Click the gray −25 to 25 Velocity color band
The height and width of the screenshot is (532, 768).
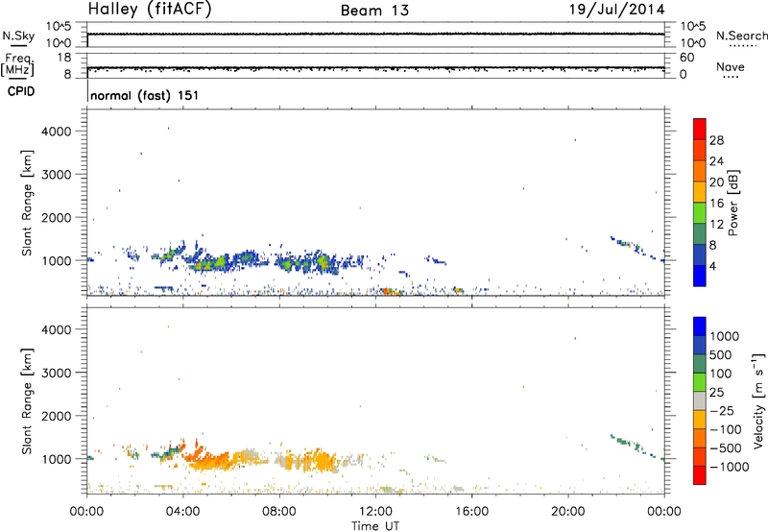[x=700, y=400]
